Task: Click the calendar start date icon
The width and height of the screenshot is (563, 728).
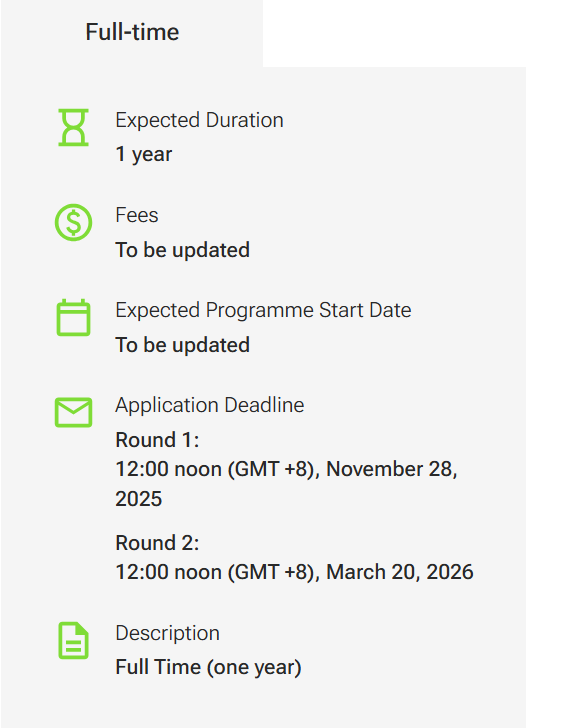Action: pos(73,318)
